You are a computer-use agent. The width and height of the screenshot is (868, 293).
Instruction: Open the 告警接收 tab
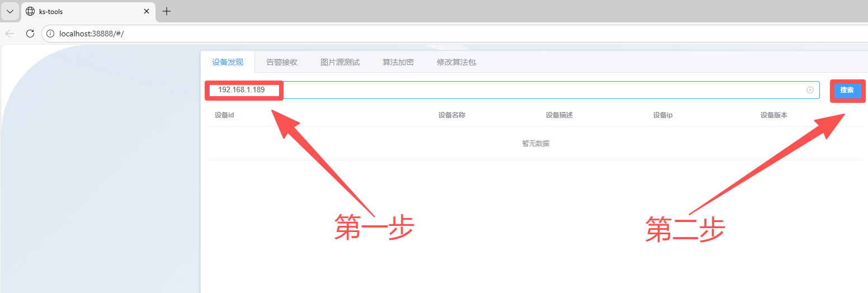point(282,62)
